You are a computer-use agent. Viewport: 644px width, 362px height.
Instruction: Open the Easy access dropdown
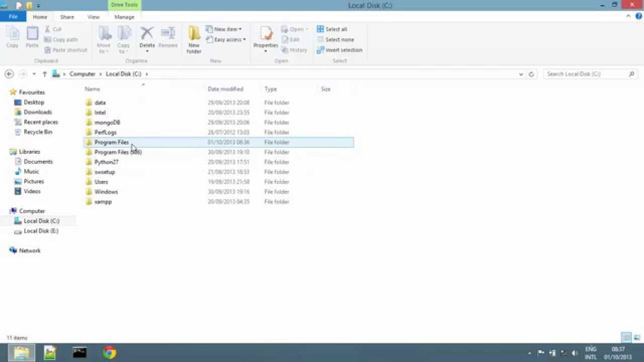point(226,40)
